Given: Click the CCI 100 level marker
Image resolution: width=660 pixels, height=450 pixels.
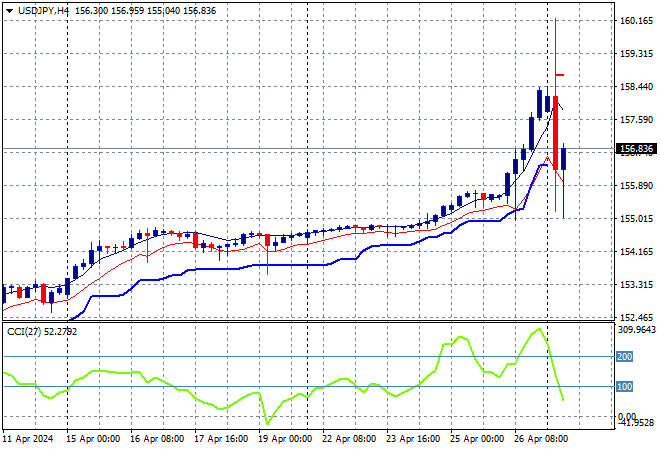Looking at the screenshot, I should pyautogui.click(x=624, y=386).
